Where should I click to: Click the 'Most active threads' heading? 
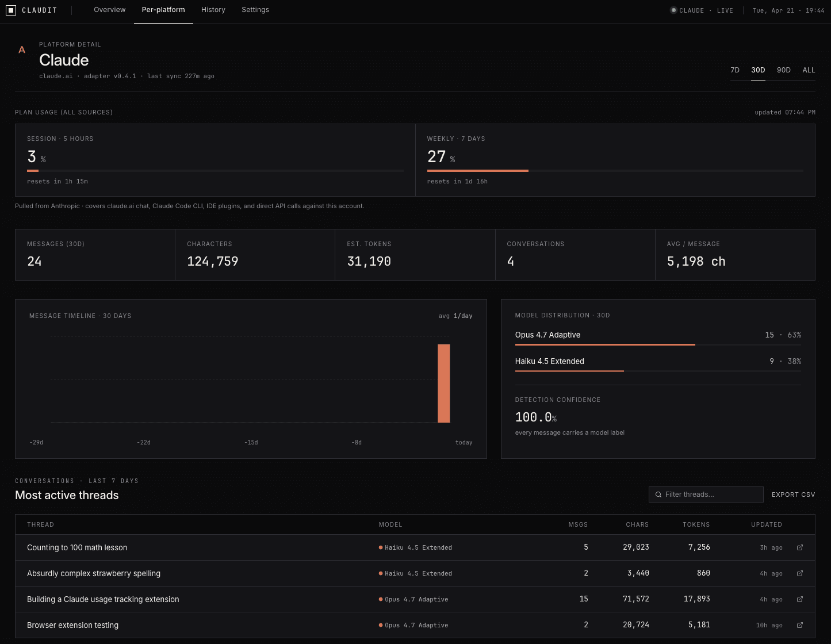(67, 495)
